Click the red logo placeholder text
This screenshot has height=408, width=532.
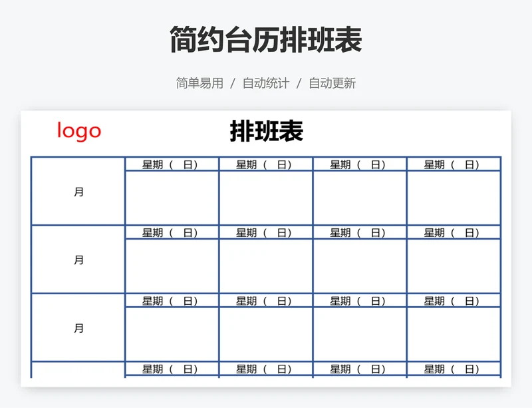tap(79, 131)
